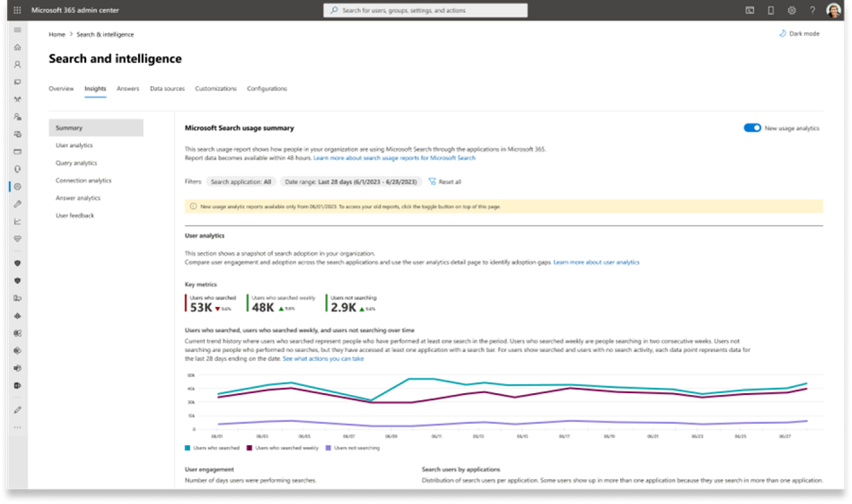852x504 pixels.
Task: Click the 53K Users who searched metric
Action: pyautogui.click(x=212, y=304)
